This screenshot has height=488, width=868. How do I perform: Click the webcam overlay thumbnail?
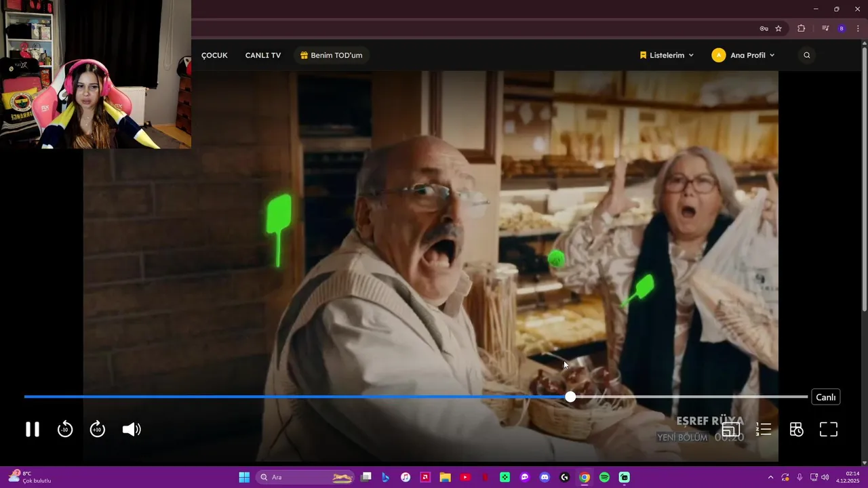click(x=96, y=74)
